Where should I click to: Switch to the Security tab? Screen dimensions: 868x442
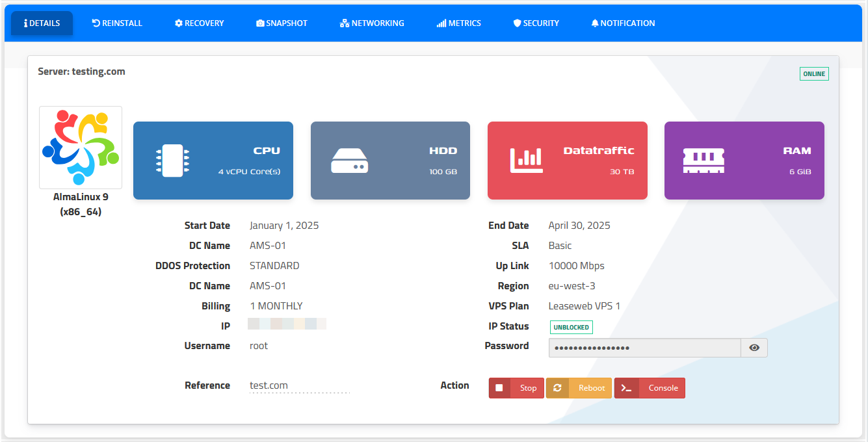536,23
